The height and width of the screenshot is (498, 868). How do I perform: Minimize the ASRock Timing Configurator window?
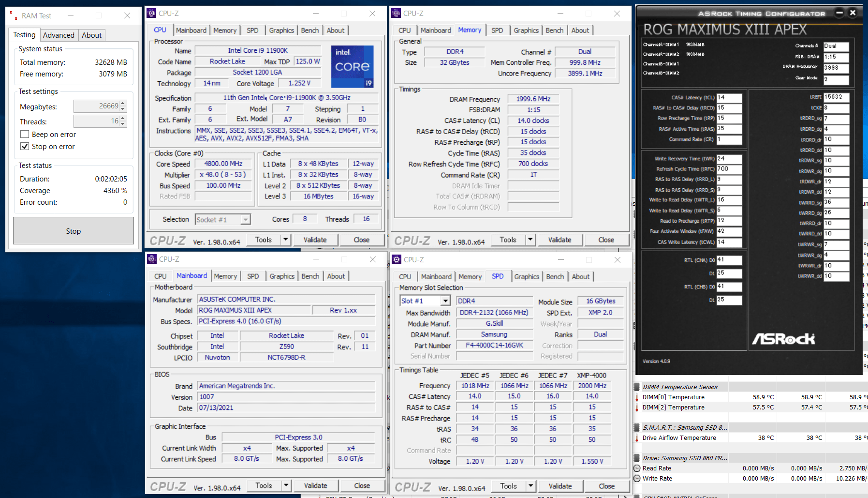pyautogui.click(x=840, y=13)
